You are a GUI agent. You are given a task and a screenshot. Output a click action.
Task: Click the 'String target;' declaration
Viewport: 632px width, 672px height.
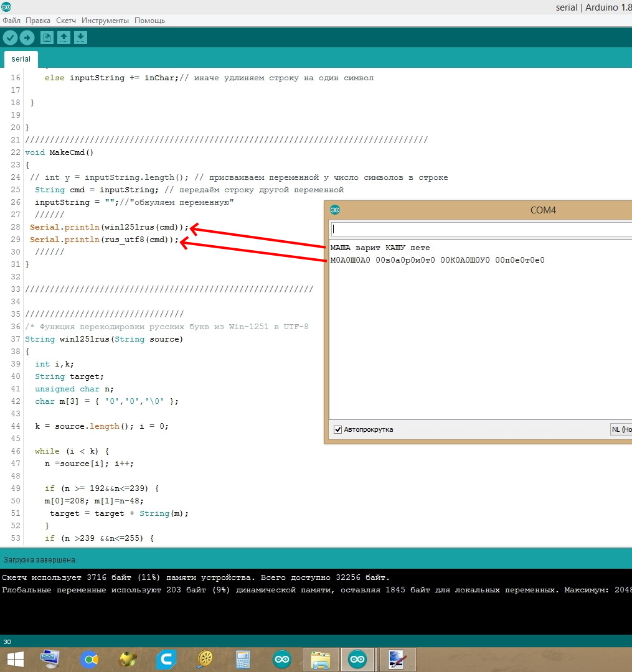pos(70,376)
